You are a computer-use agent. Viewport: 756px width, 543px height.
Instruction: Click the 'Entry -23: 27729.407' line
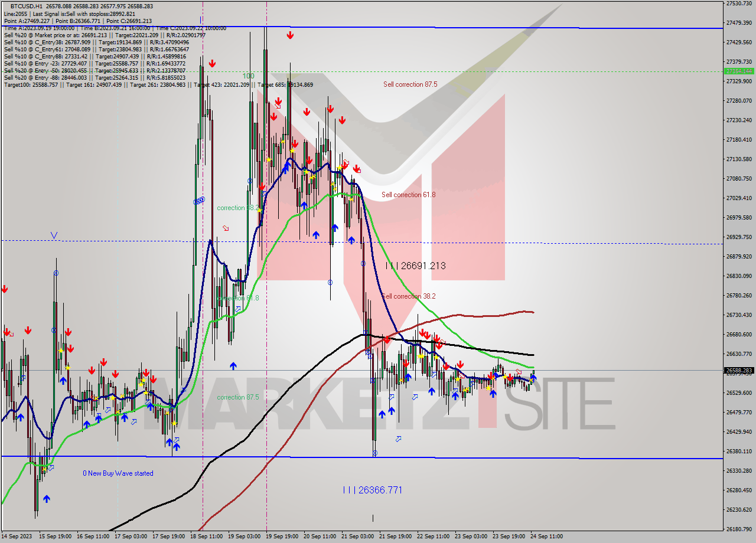pos(94,64)
